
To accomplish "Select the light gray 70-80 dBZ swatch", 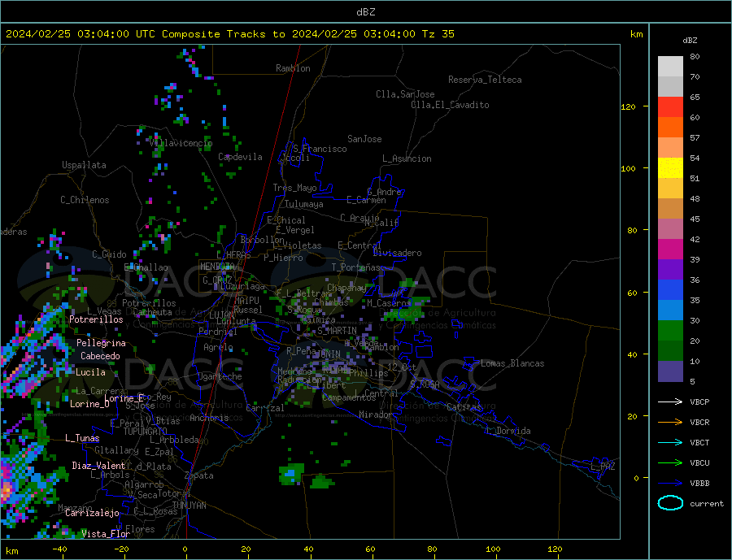I will pos(670,67).
